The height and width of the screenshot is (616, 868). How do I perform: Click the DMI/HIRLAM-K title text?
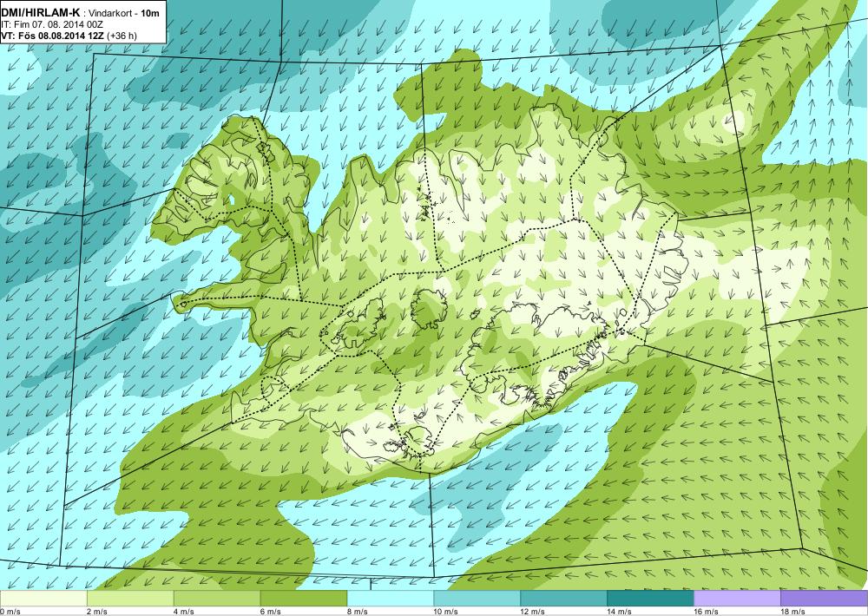click(41, 13)
